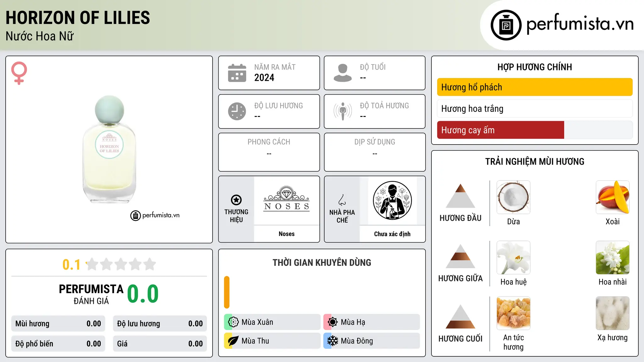Click the calendar icon beside Năm ra mắt
This screenshot has width=644, height=362.
click(x=237, y=73)
